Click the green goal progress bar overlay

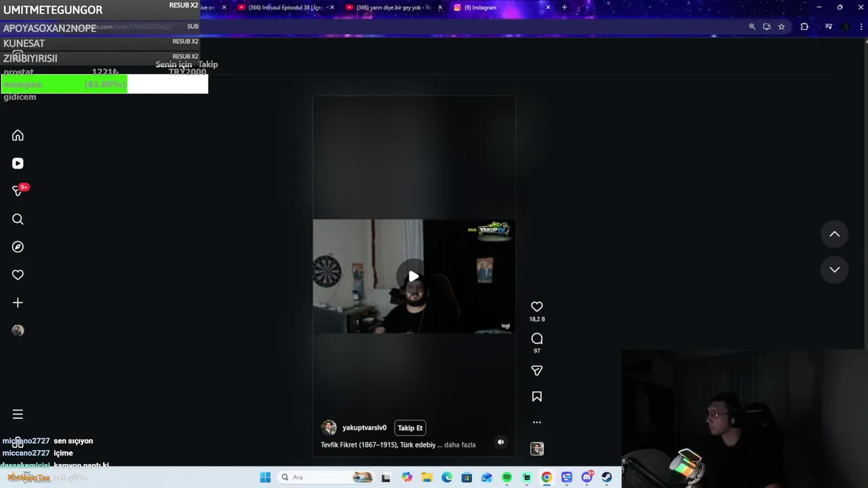pyautogui.click(x=104, y=84)
